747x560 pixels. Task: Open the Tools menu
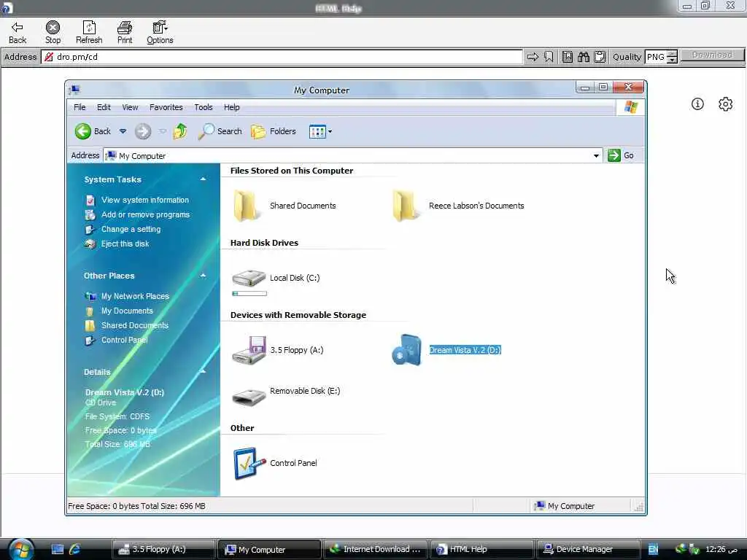204,107
